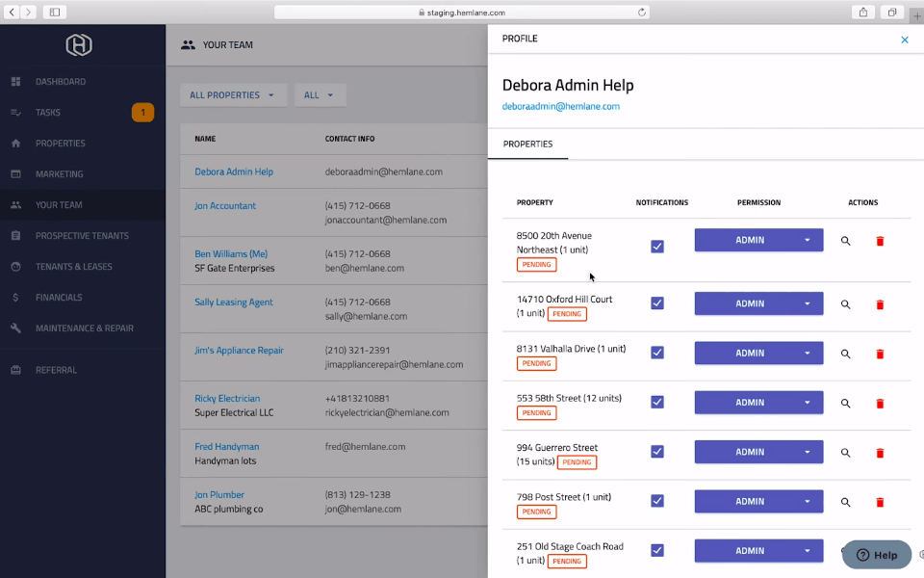This screenshot has width=924, height=578.
Task: Toggle notifications for 8500 20th Avenue Northeast
Action: tap(657, 247)
